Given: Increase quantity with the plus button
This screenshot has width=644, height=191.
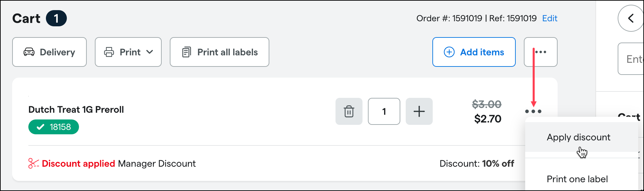Looking at the screenshot, I should pos(419,111).
